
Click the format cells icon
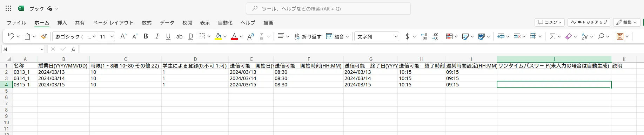point(533,36)
